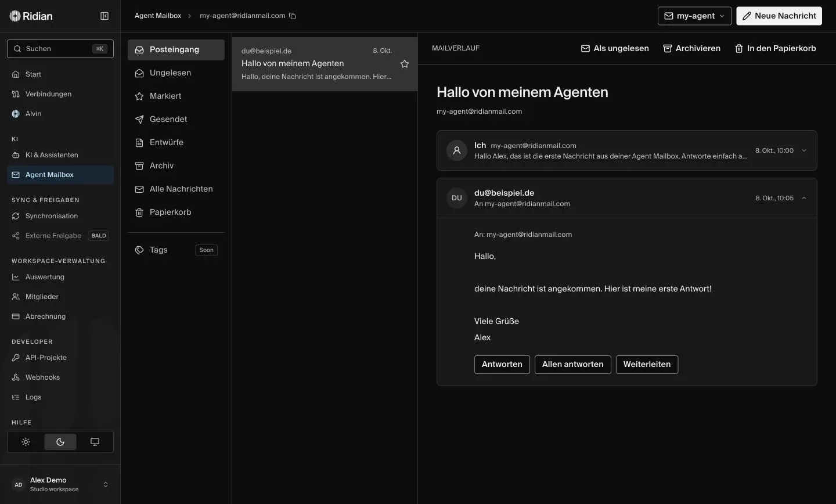Click Agent Mailbox breadcrumb link
The height and width of the screenshot is (504, 836).
point(158,16)
